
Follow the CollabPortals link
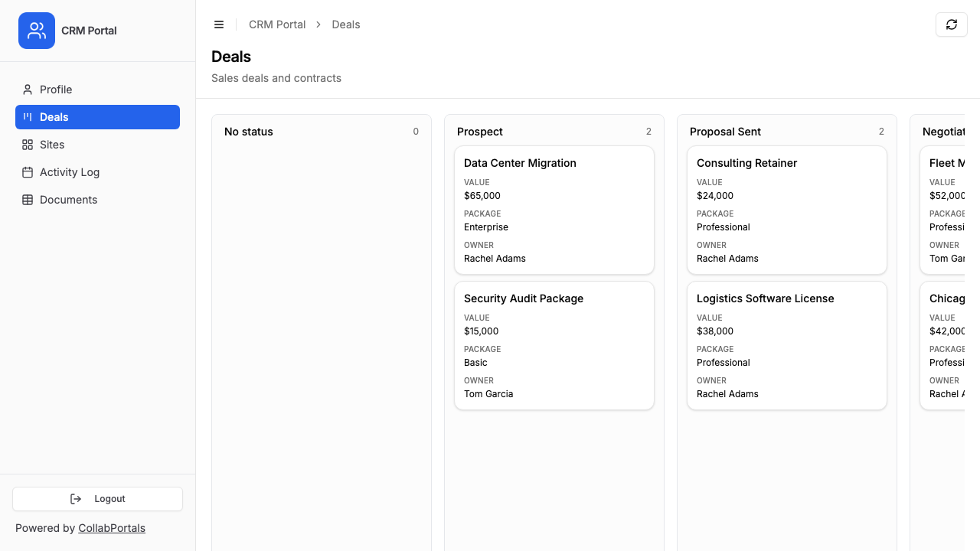tap(112, 528)
